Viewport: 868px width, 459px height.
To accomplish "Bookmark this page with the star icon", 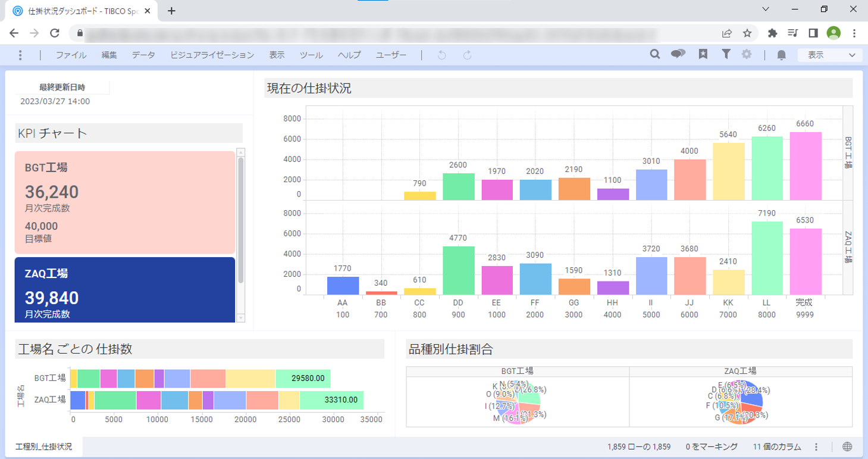I will 747,33.
